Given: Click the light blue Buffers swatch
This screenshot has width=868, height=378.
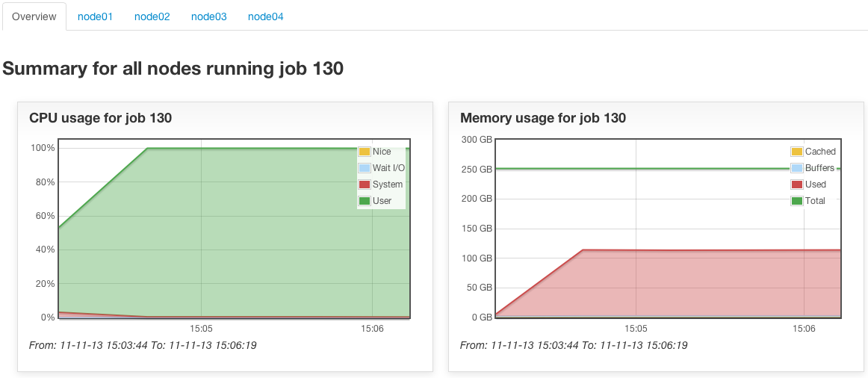Looking at the screenshot, I should 796,168.
